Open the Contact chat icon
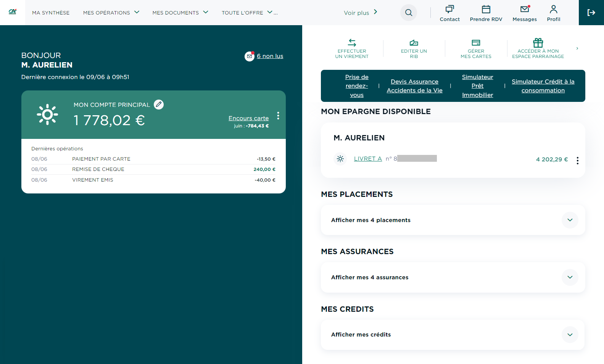604x364 pixels. (449, 9)
